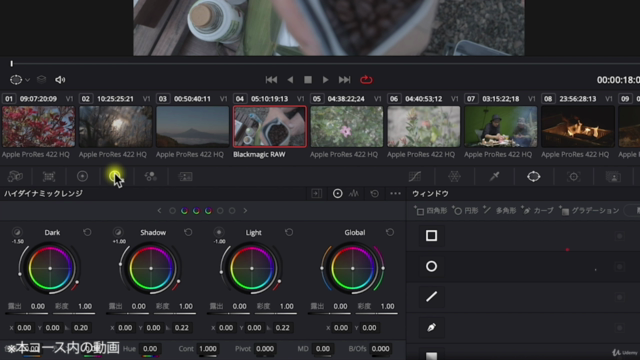Image resolution: width=640 pixels, height=360 pixels.
Task: Add a 円形 (circle) window
Action: 465,211
